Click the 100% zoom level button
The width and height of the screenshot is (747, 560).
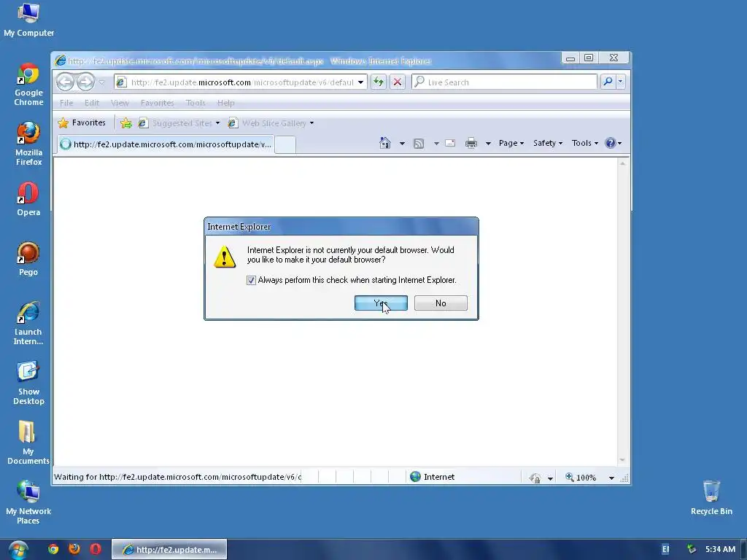pyautogui.click(x=580, y=477)
